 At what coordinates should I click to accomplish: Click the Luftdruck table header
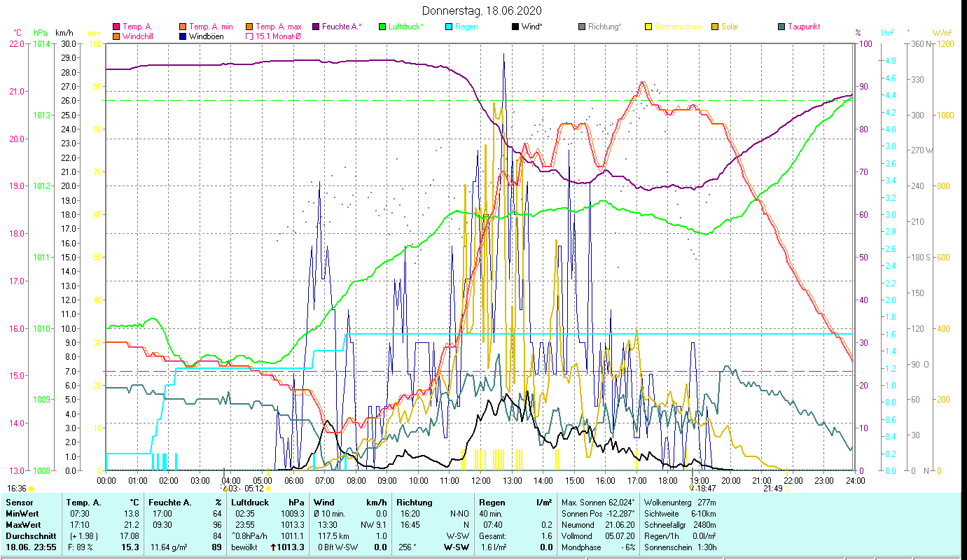click(251, 503)
